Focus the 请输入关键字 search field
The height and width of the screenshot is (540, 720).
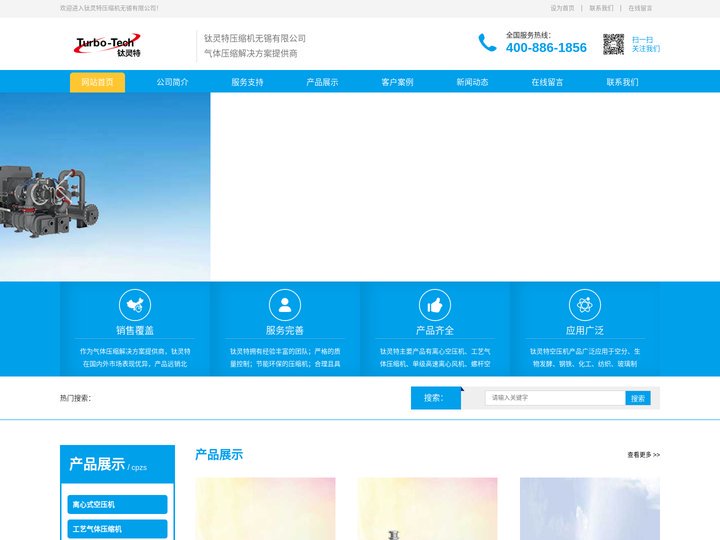555,398
